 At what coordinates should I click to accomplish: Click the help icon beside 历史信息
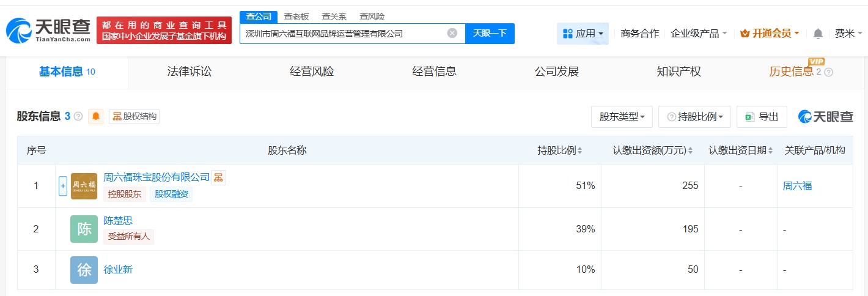click(829, 72)
